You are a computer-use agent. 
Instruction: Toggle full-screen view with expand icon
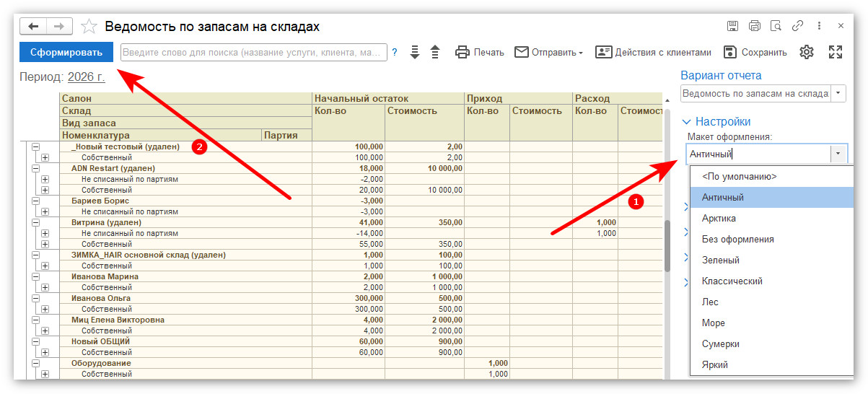coord(836,52)
